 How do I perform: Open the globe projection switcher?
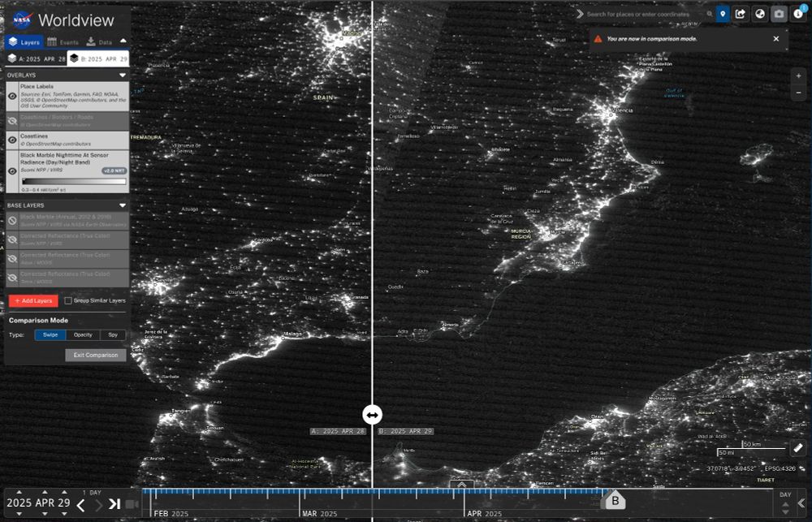pyautogui.click(x=760, y=14)
